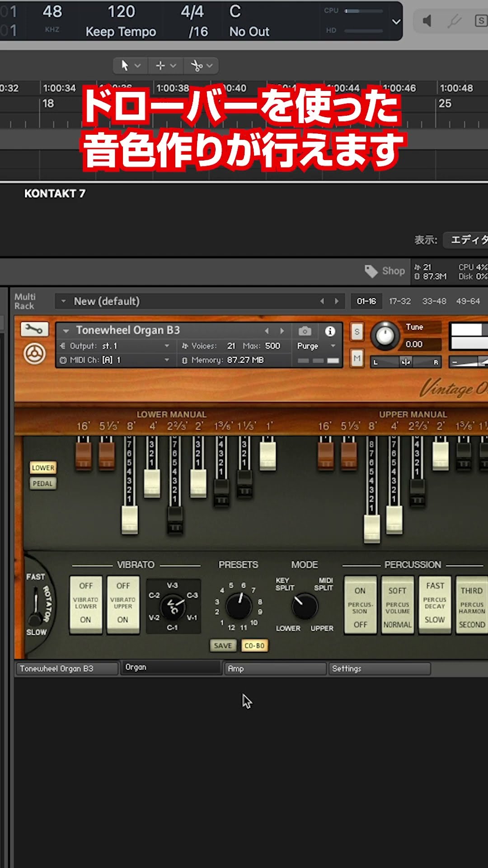Select previous multi with left arrow
The height and width of the screenshot is (868, 488).
[x=322, y=301]
